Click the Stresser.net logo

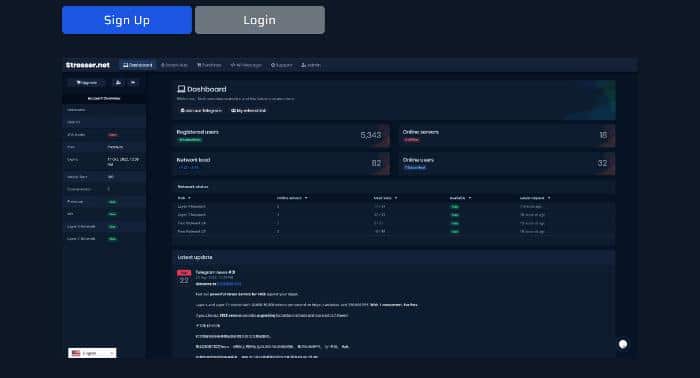click(x=88, y=65)
